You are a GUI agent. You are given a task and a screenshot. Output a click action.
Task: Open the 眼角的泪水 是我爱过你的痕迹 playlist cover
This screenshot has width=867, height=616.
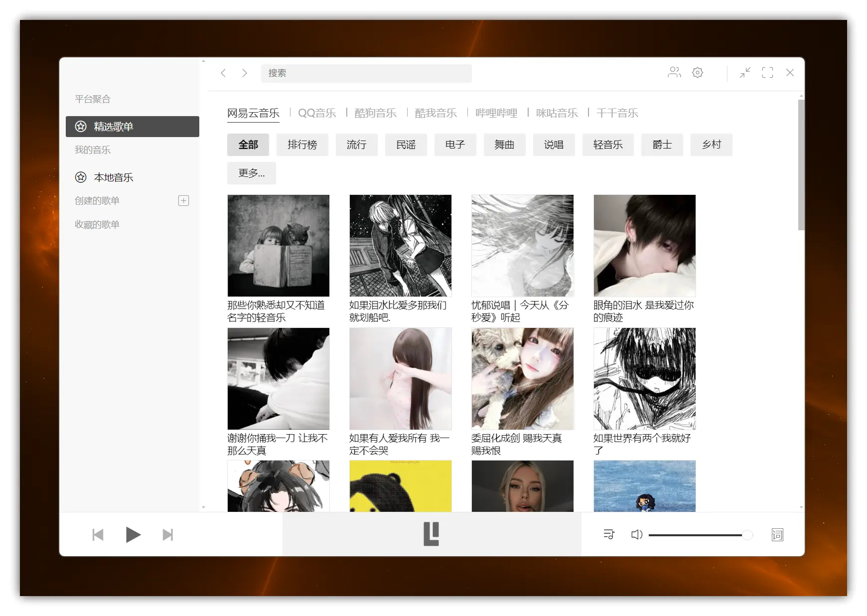point(645,246)
